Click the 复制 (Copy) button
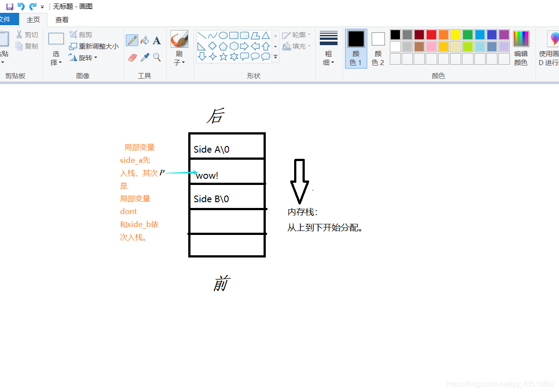559x392 pixels. [x=27, y=46]
